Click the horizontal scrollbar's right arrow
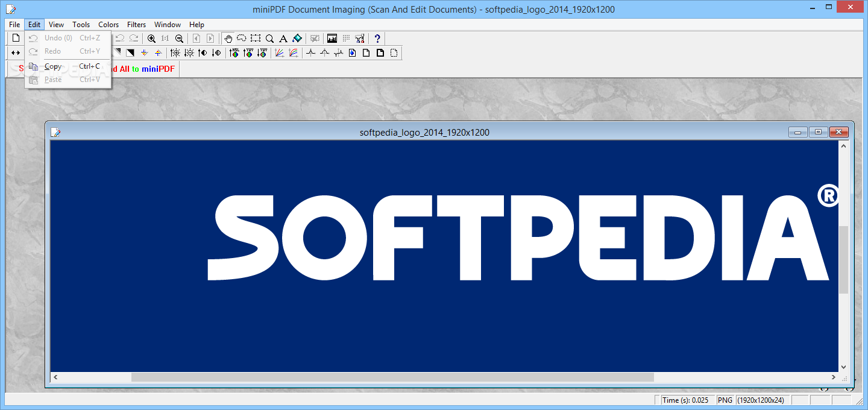Screen dimensions: 868x410 coord(834,377)
